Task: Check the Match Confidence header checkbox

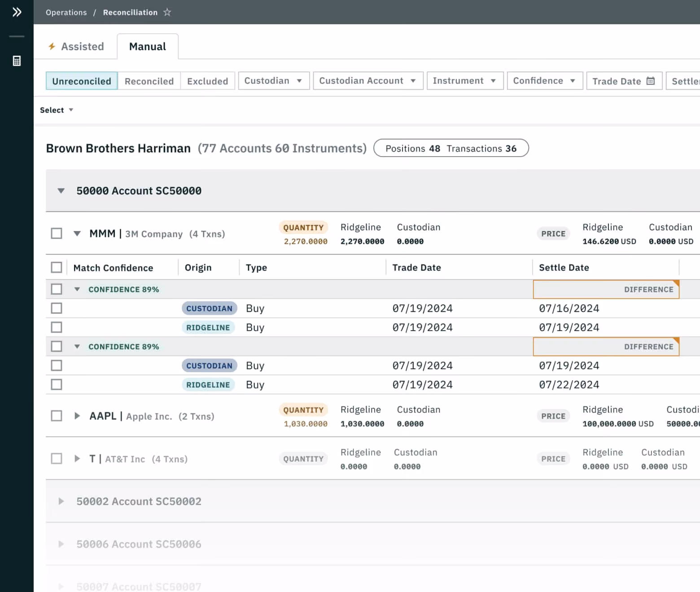Action: click(x=57, y=267)
